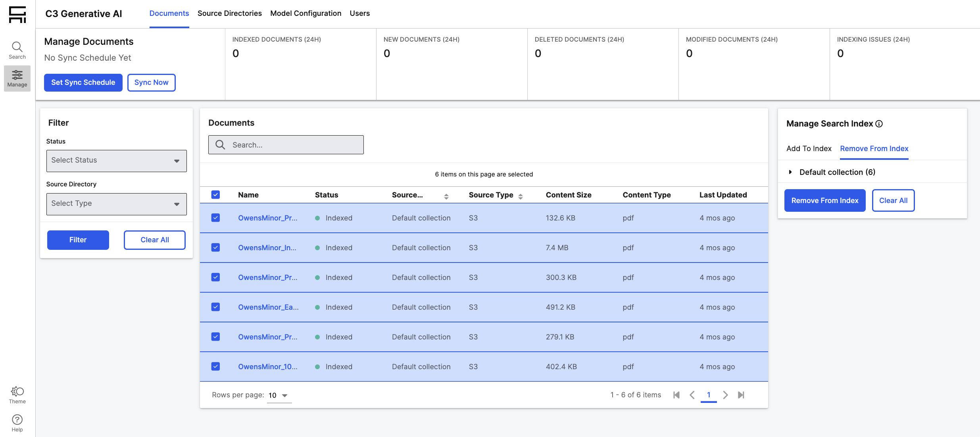The image size is (980, 437).
Task: Go to the last page arrow
Action: [741, 395]
